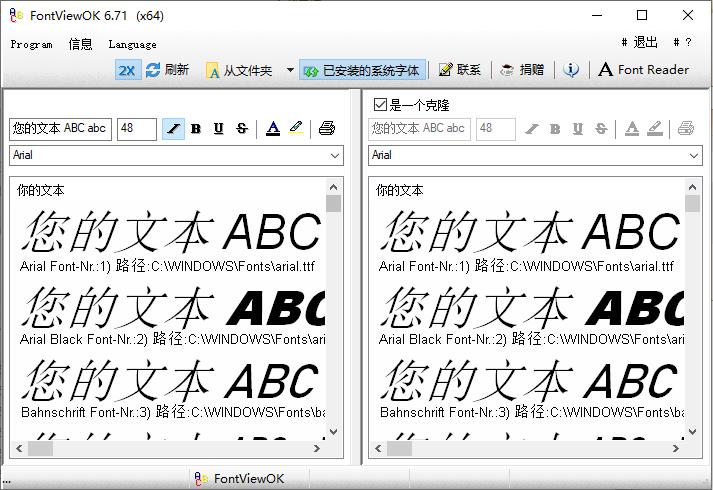Click disabled bold icon in right pane
The height and width of the screenshot is (490, 713).
555,129
